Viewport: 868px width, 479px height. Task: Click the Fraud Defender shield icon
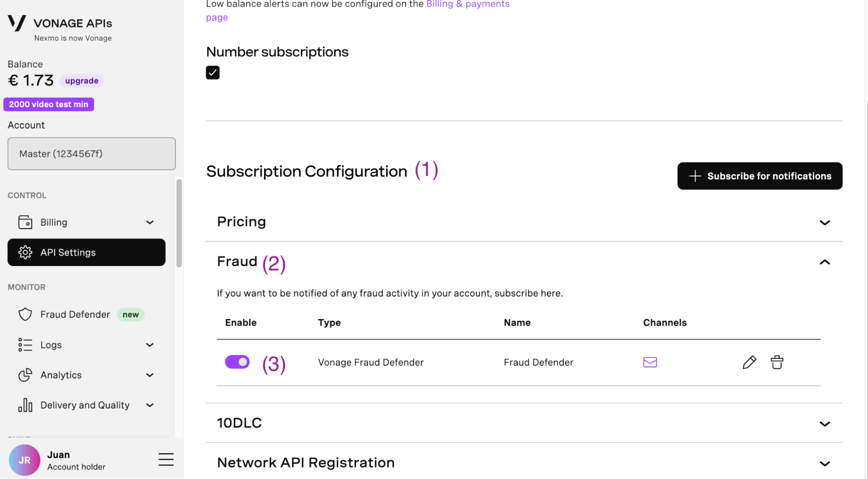(x=26, y=314)
